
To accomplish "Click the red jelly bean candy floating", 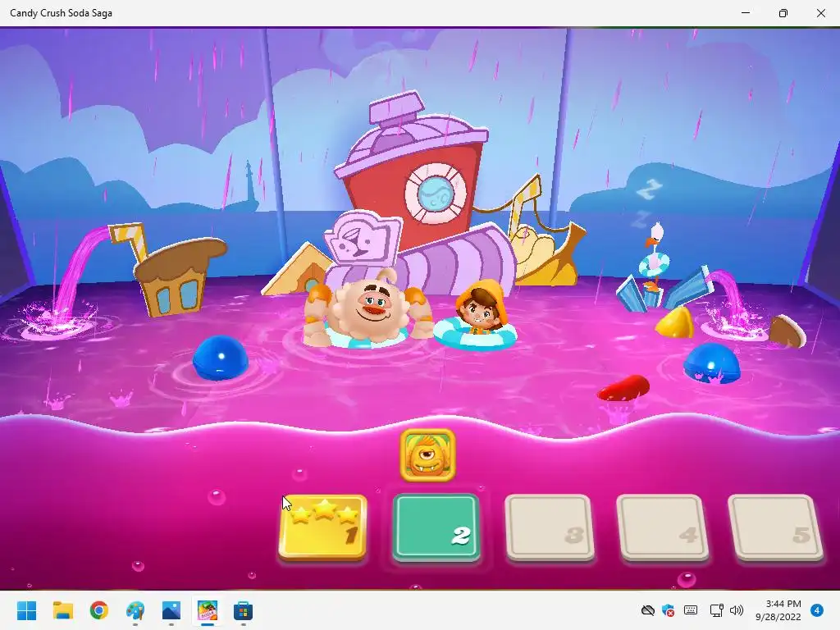I will click(x=623, y=388).
